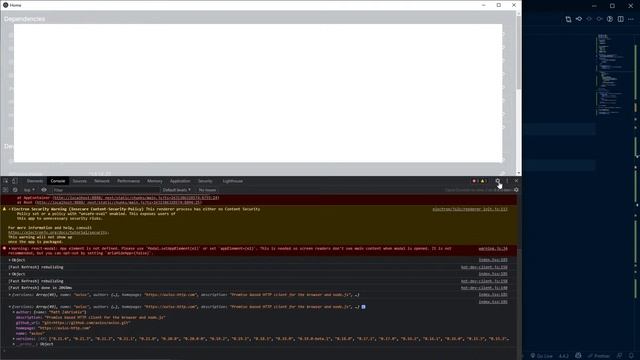This screenshot has width=640, height=360.
Task: Click the console vertical scrollbar
Action: tap(519, 273)
